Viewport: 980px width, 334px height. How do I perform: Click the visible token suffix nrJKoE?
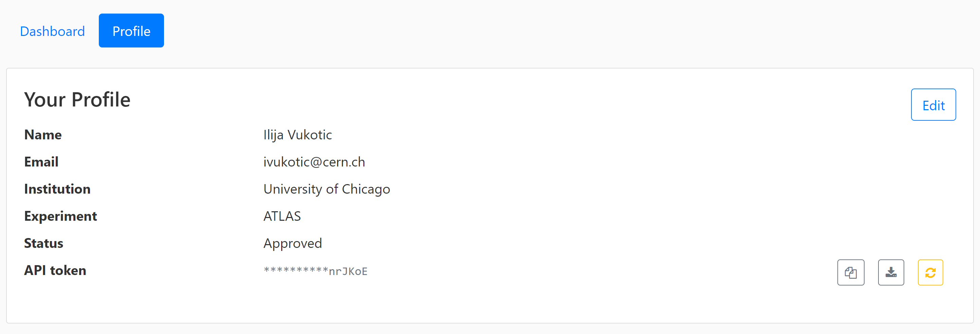click(x=348, y=271)
